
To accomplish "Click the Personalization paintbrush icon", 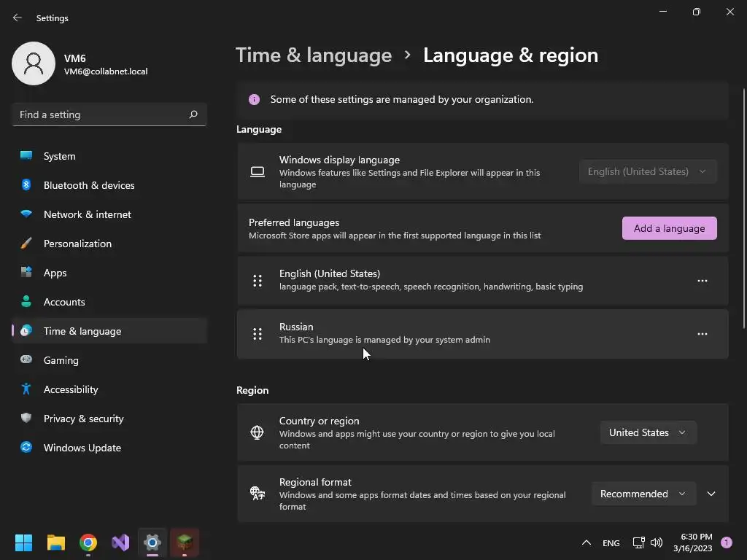I will pos(26,244).
